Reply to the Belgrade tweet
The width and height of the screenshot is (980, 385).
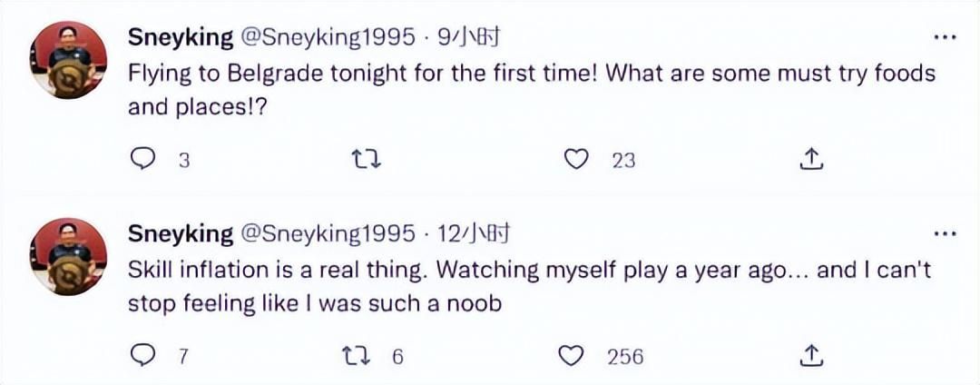[143, 161]
